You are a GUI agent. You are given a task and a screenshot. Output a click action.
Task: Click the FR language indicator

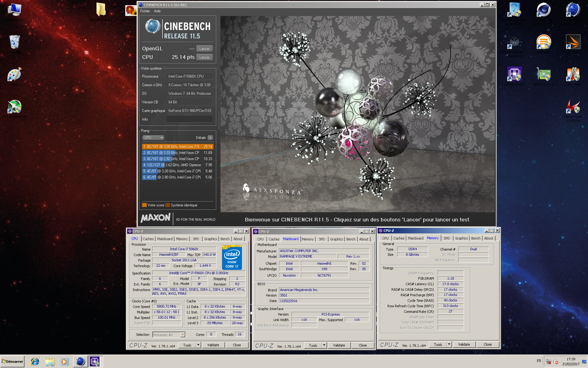(x=539, y=361)
